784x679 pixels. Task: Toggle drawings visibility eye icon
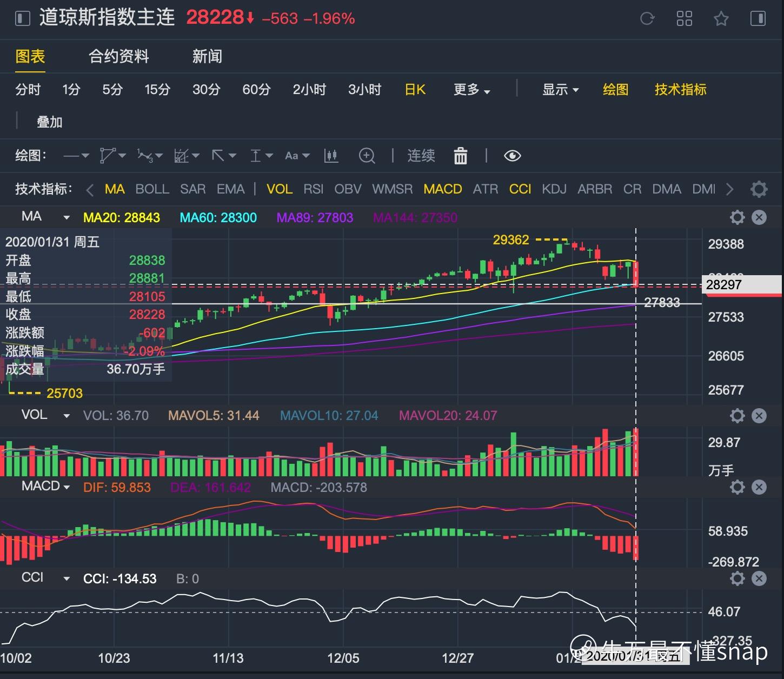pyautogui.click(x=512, y=156)
